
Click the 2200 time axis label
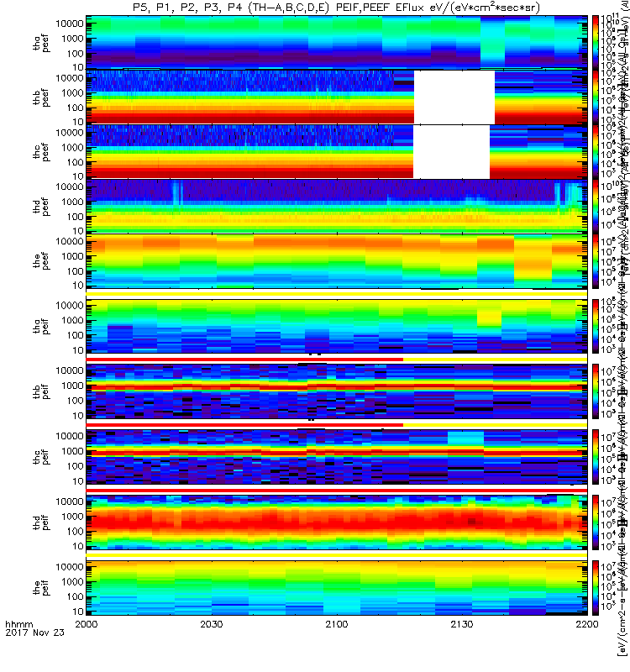[x=586, y=624]
